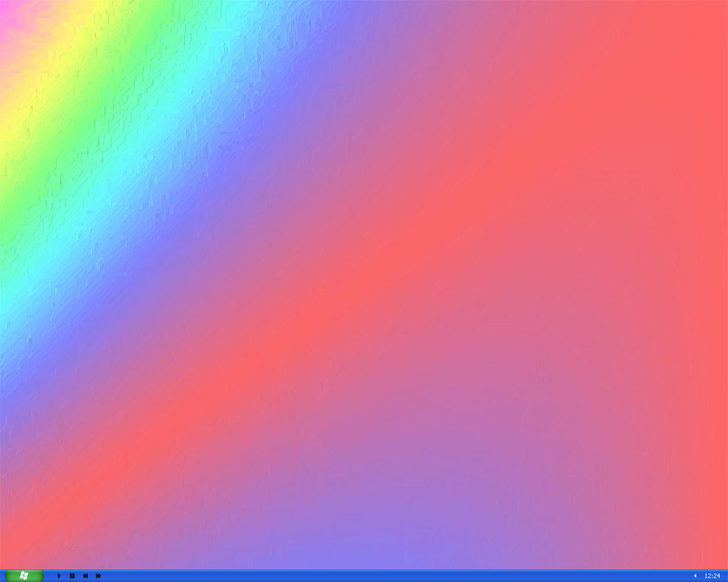This screenshot has height=582, width=728.
Task: Click the play button in the taskbar
Action: tap(59, 575)
